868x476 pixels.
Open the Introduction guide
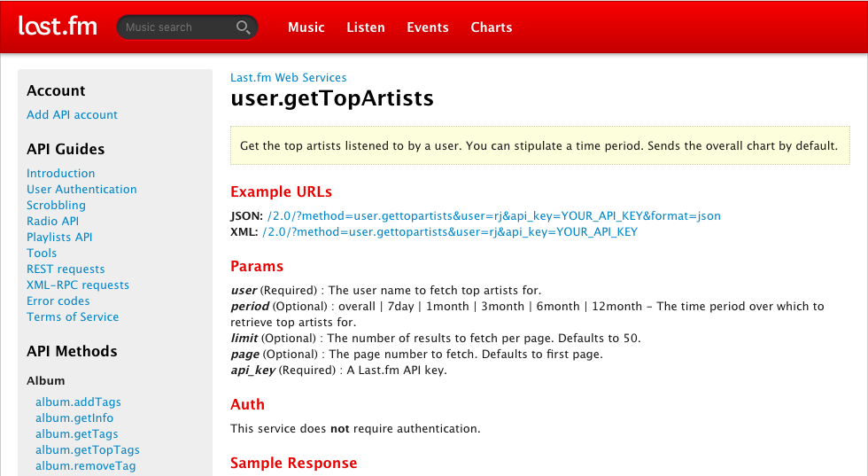(61, 173)
